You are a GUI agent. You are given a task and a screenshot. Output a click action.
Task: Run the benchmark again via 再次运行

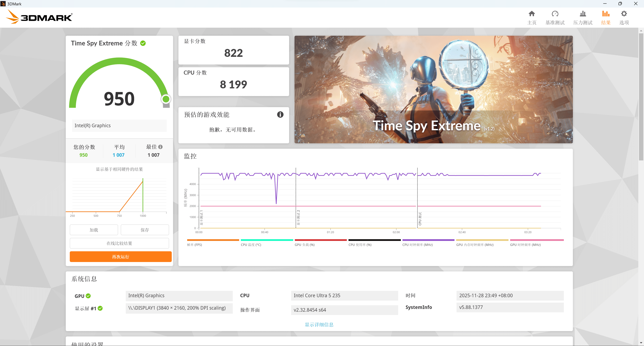click(121, 256)
